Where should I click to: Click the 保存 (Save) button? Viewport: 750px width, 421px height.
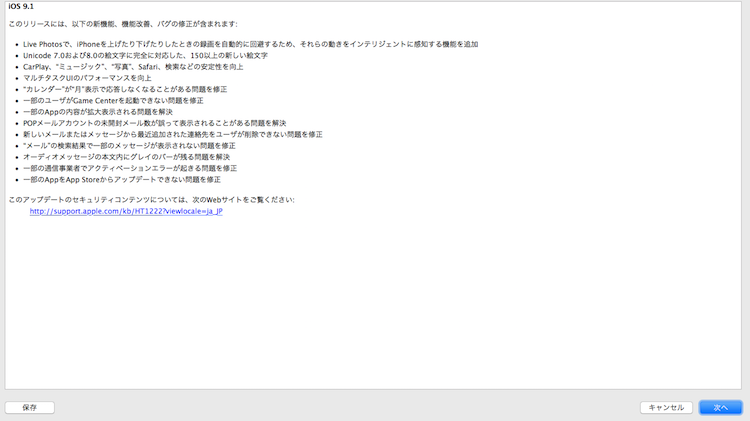30,407
